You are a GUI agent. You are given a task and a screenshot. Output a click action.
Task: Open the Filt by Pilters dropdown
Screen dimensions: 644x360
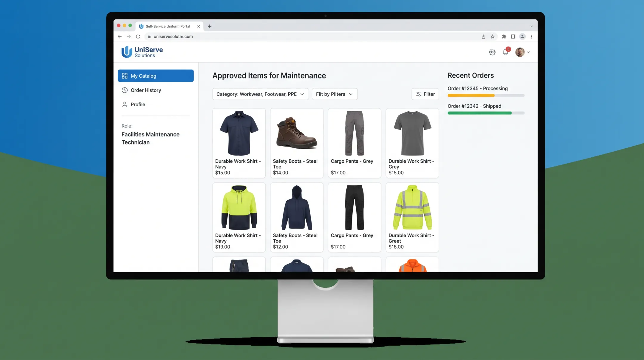(x=335, y=94)
